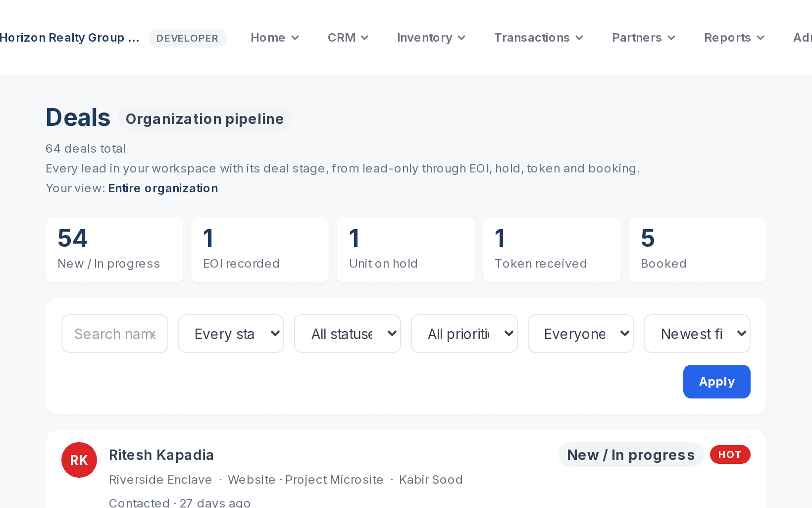Screen dimensions: 812x508
Task: Expand the Partners menu
Action: [x=644, y=38]
